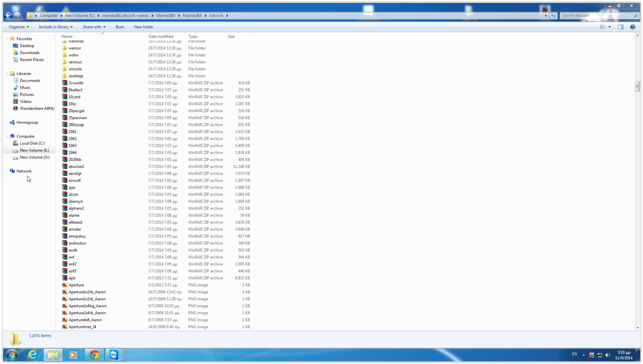The width and height of the screenshot is (643, 364).
Task: Select the aerofgt file name
Action: [x=75, y=173]
